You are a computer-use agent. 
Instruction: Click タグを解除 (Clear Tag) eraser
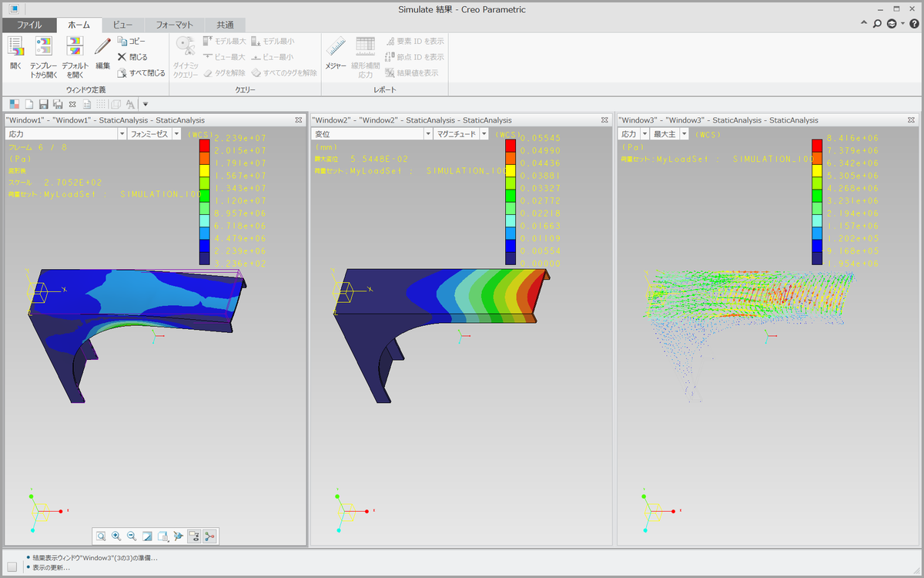coord(224,73)
